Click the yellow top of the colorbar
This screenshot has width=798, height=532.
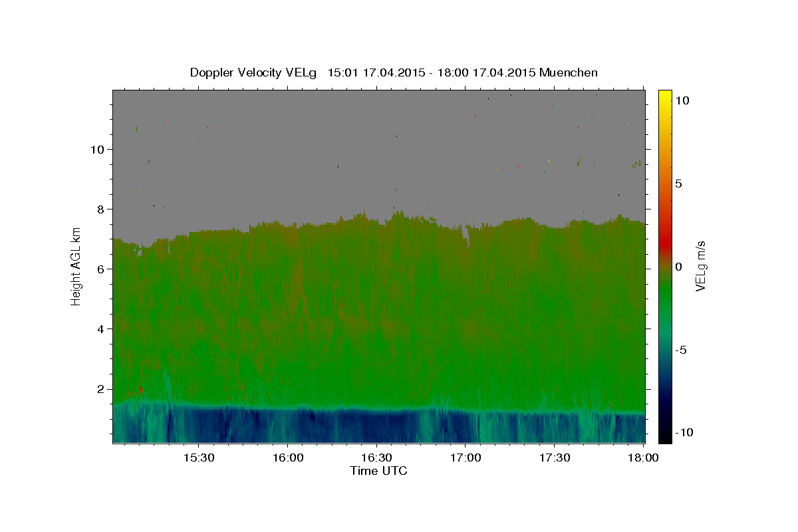coord(665,96)
